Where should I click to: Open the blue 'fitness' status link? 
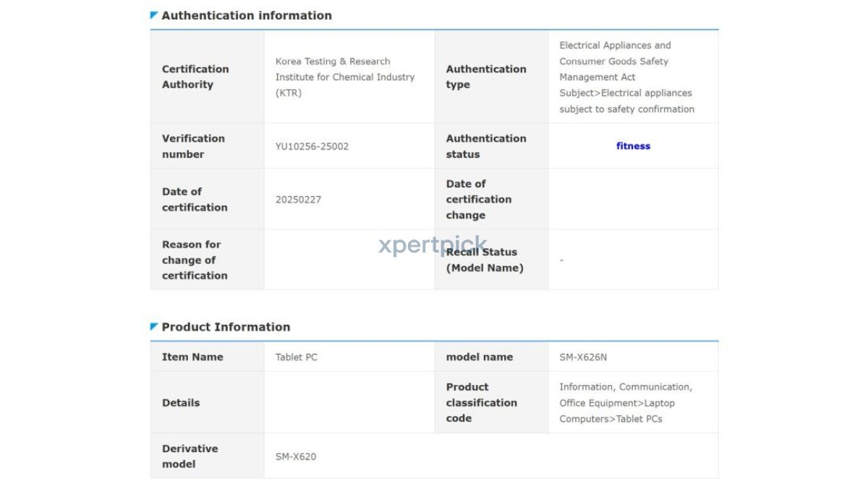tap(633, 146)
